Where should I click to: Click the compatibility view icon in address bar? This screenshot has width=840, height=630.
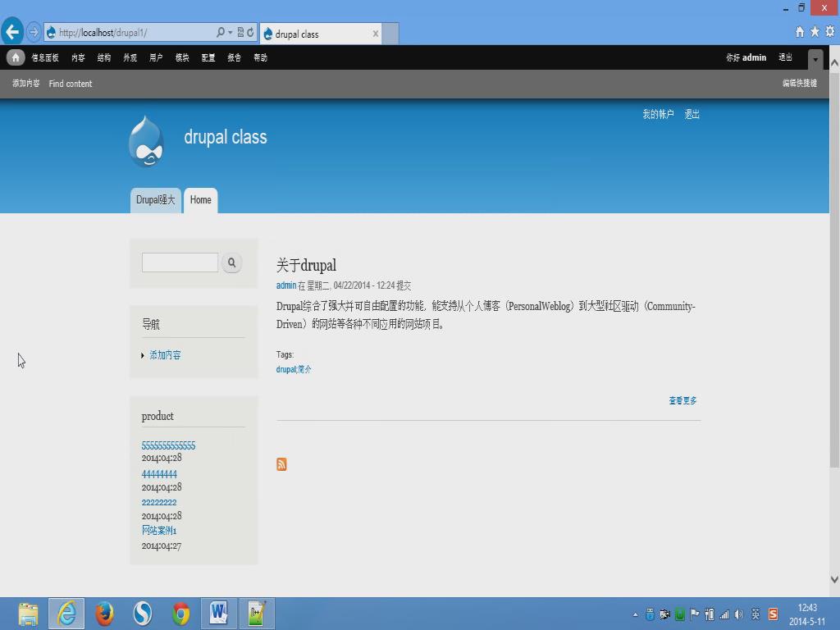[x=240, y=32]
